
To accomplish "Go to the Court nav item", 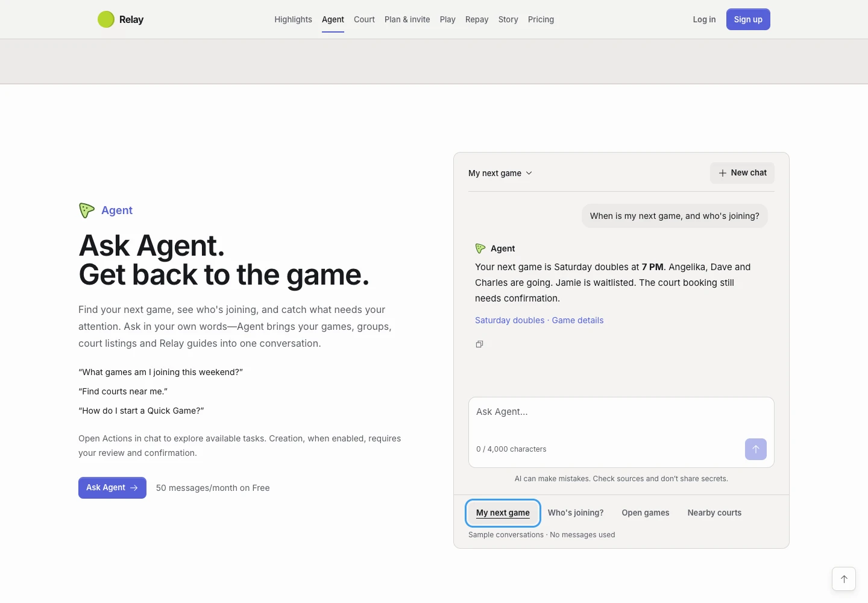I will coord(364,19).
